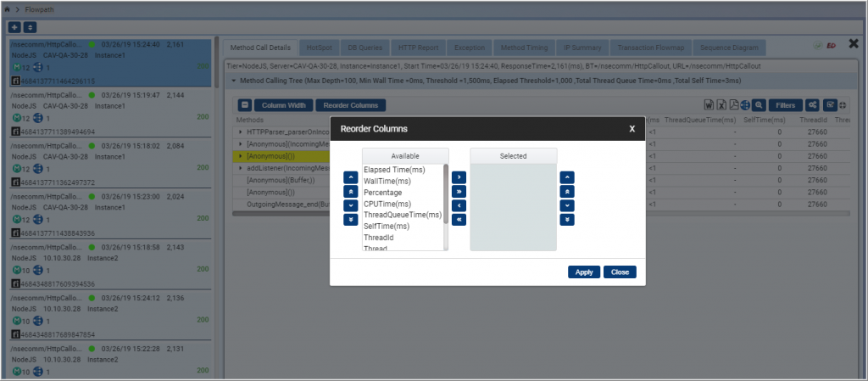Switch to the Method Call Details tab
The width and height of the screenshot is (868, 381).
tap(260, 48)
